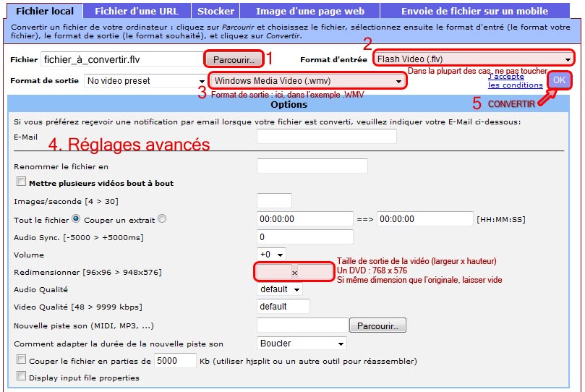Viewport: 585px width, 392px height.
Task: Open Envoie de fichier sur un mobile tab
Action: click(474, 11)
